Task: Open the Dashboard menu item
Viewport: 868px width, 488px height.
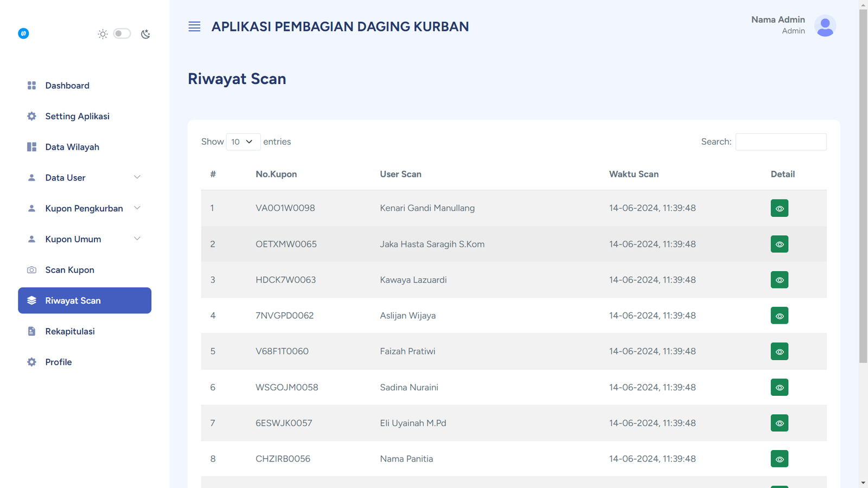Action: [67, 86]
